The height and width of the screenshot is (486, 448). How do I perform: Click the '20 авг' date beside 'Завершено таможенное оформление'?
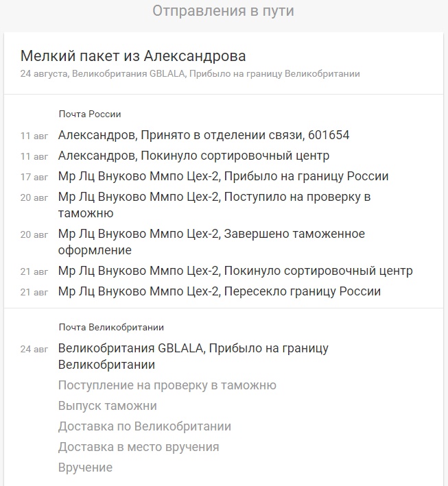click(34, 234)
